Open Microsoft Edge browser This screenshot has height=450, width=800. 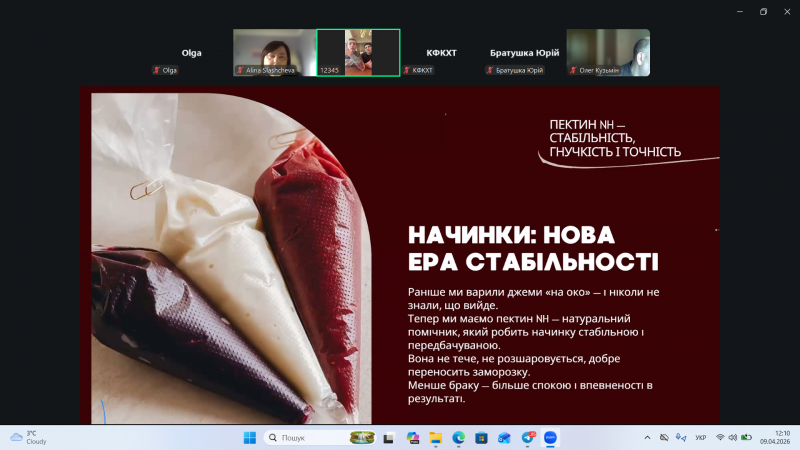pos(459,438)
